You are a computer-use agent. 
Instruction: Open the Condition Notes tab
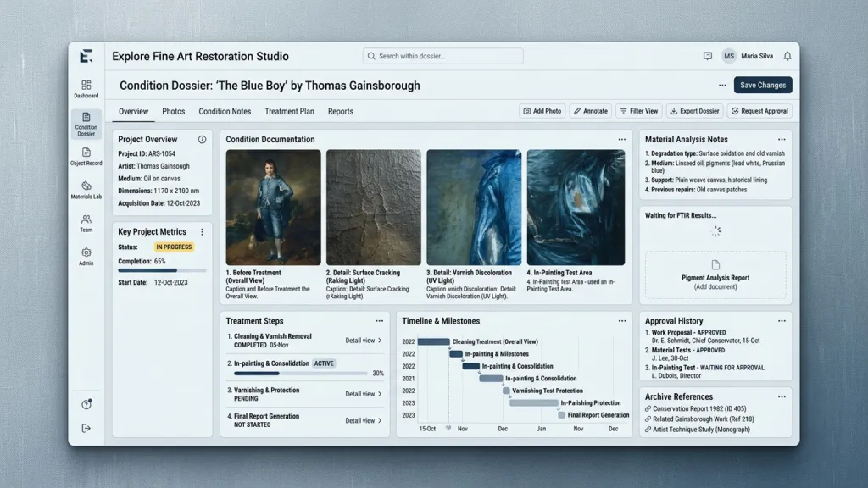click(x=225, y=111)
